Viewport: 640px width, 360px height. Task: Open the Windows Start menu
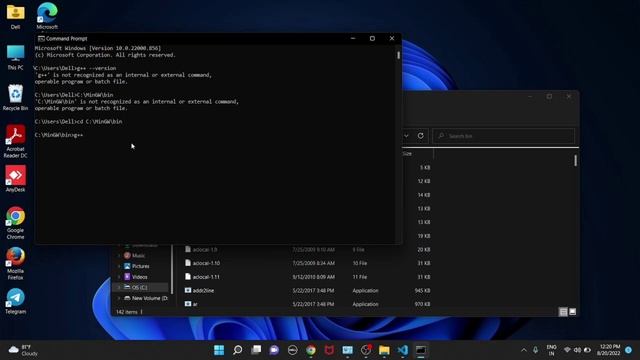219,350
